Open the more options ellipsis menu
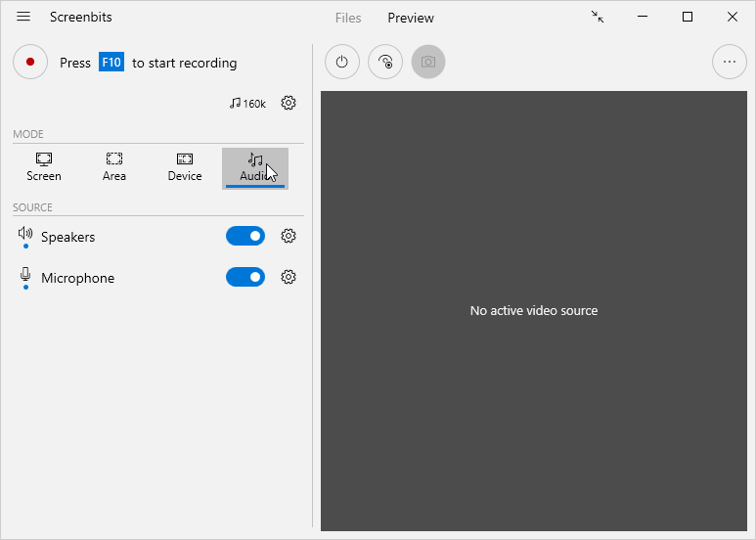This screenshot has height=540, width=756. (730, 62)
